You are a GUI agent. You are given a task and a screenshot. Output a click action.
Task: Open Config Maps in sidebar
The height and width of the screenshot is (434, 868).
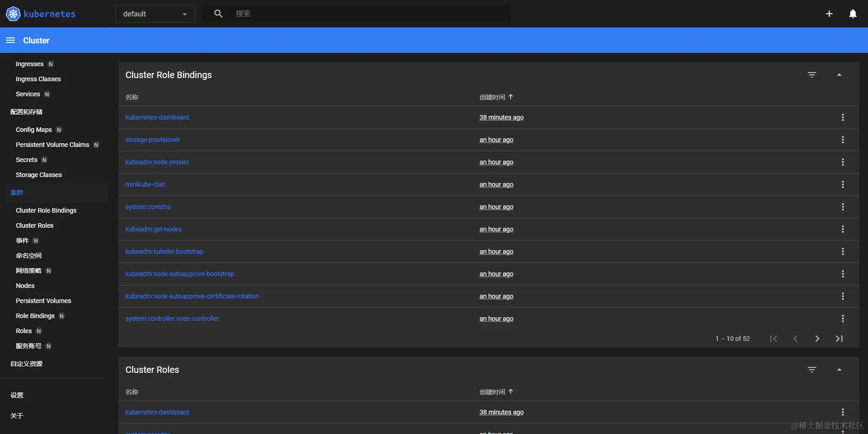pos(34,130)
